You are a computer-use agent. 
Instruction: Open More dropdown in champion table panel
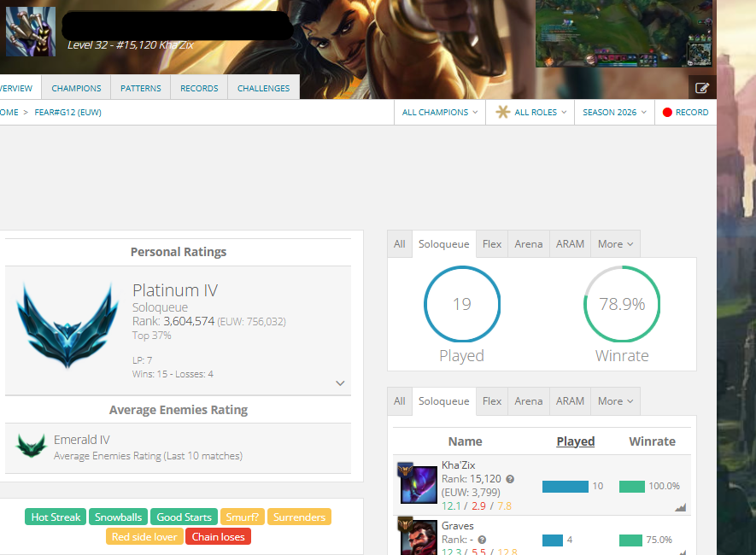tap(615, 401)
